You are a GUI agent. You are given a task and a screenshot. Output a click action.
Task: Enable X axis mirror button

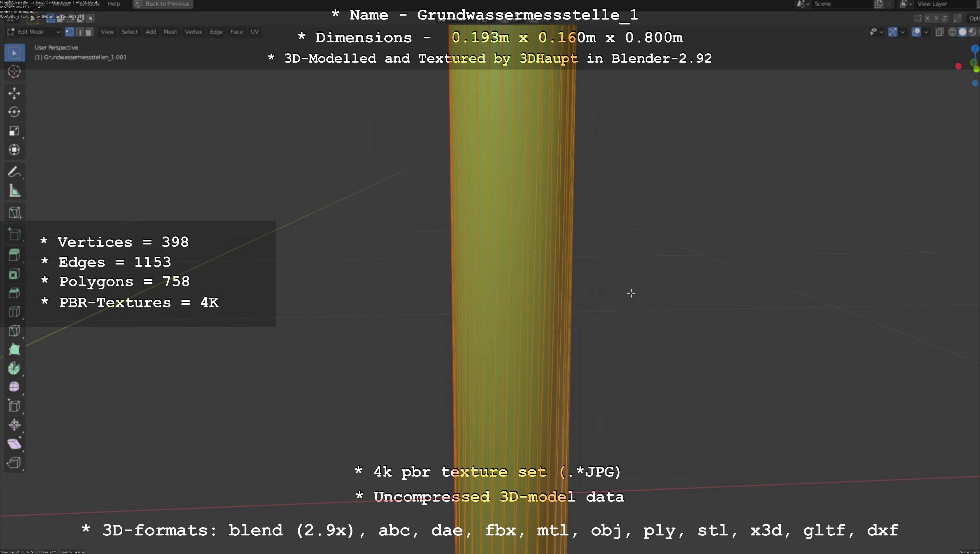pos(928,18)
